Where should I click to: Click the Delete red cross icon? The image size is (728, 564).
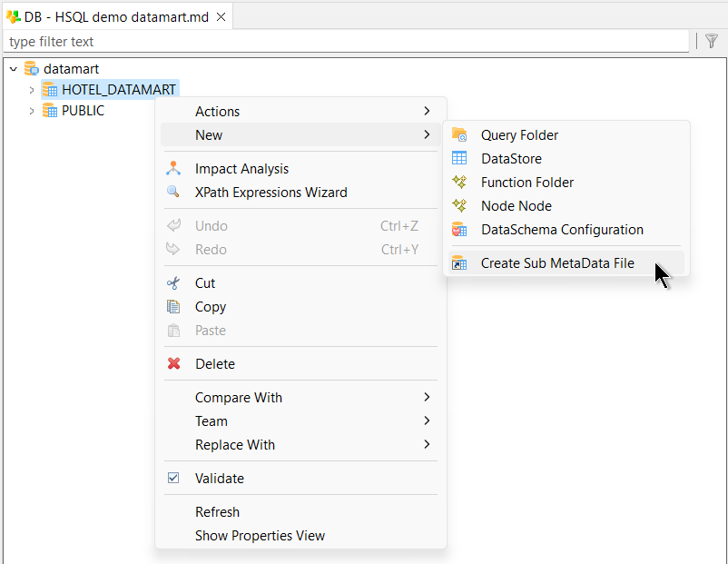point(173,363)
